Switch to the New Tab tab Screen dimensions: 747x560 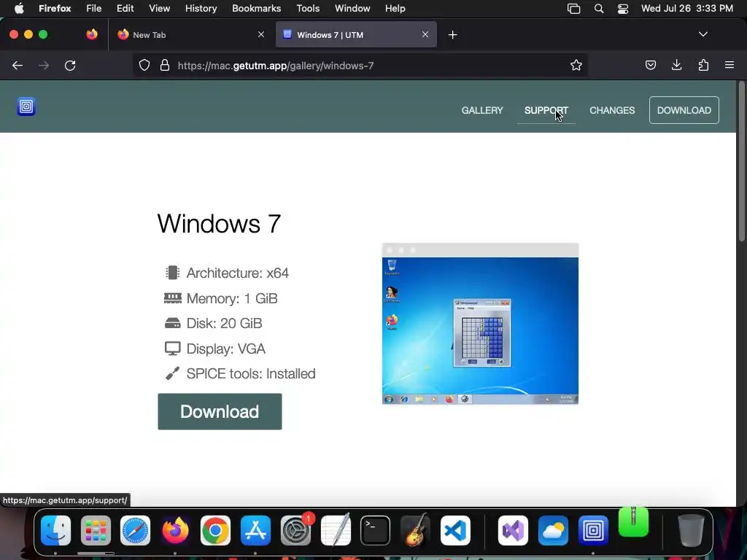tap(190, 34)
